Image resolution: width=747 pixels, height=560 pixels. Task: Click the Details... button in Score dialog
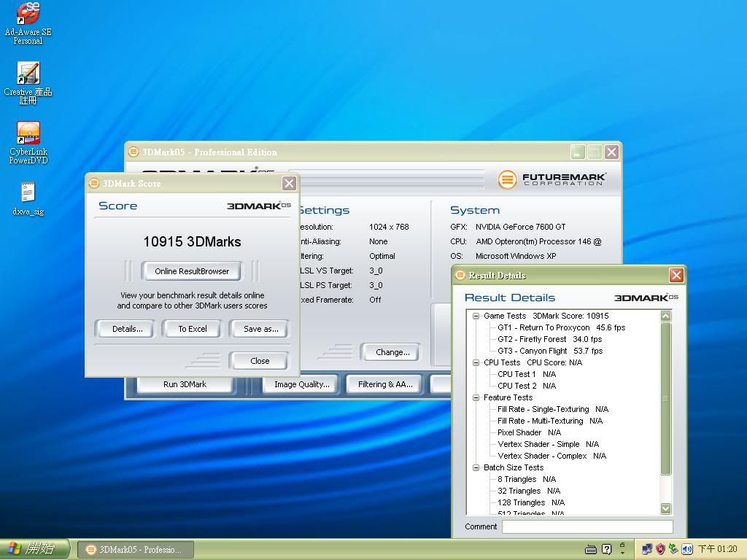(x=127, y=329)
